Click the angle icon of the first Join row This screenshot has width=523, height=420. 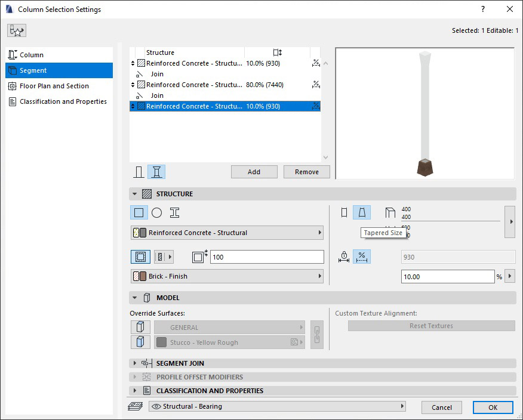pyautogui.click(x=139, y=74)
